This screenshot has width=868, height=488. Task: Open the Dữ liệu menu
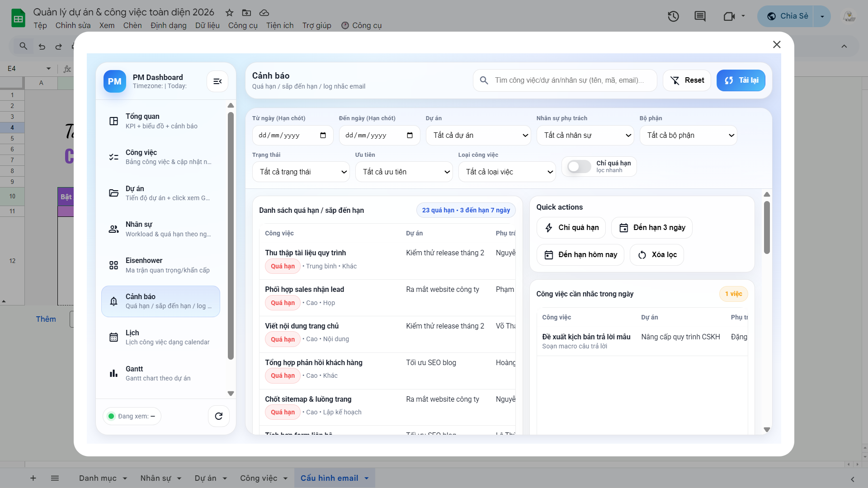(x=208, y=26)
